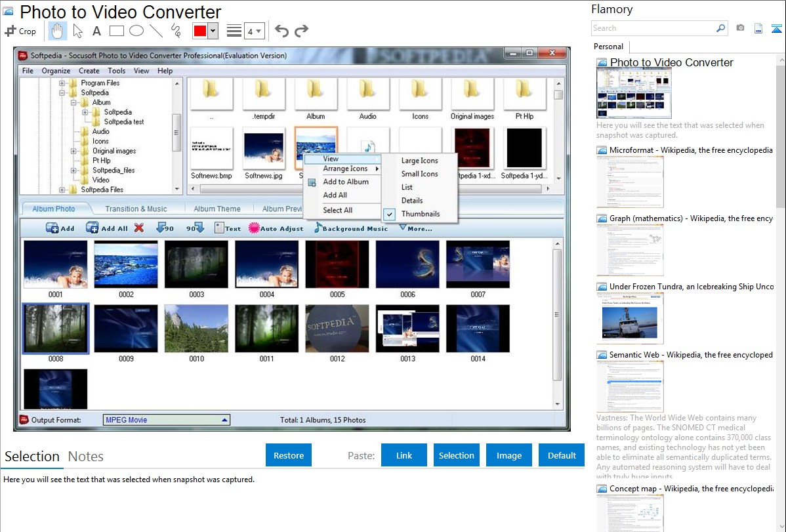Open the More... toolbar dropdown

coord(415,228)
